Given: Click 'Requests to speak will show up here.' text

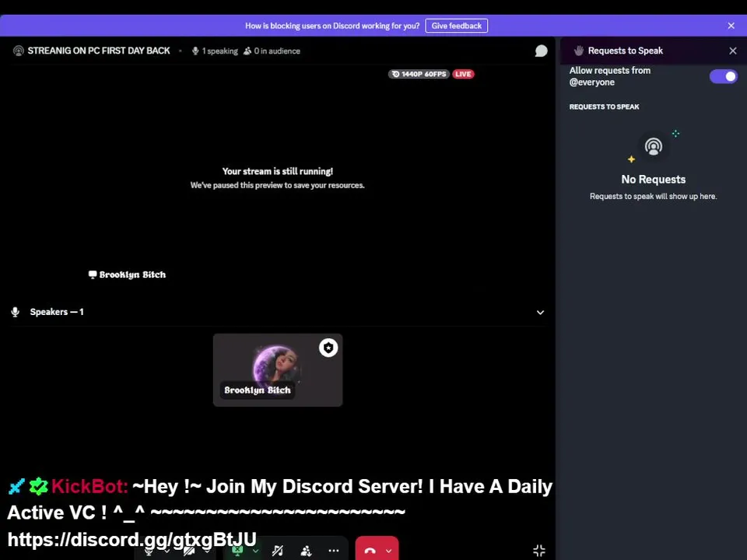Looking at the screenshot, I should click(x=653, y=196).
